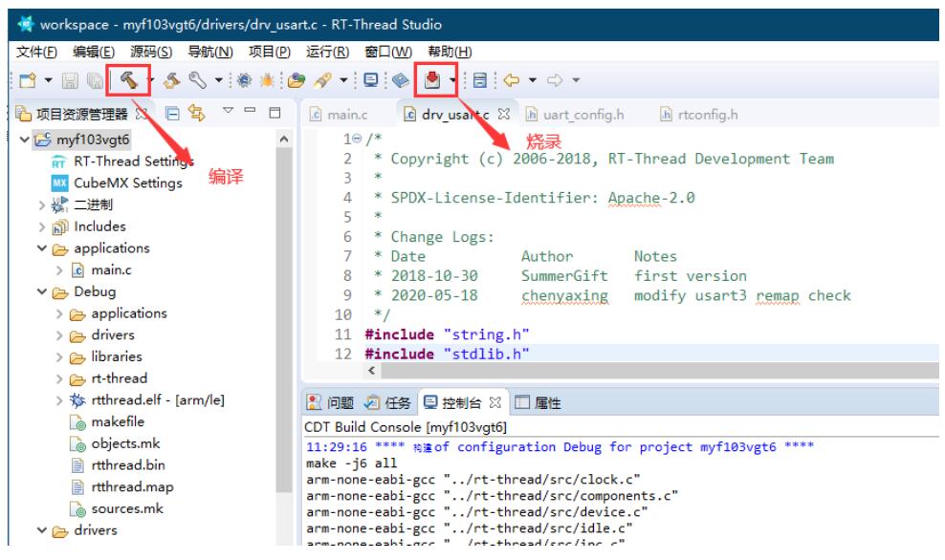945x560 pixels.
Task: Open the 导航(N) menu
Action: (x=210, y=52)
